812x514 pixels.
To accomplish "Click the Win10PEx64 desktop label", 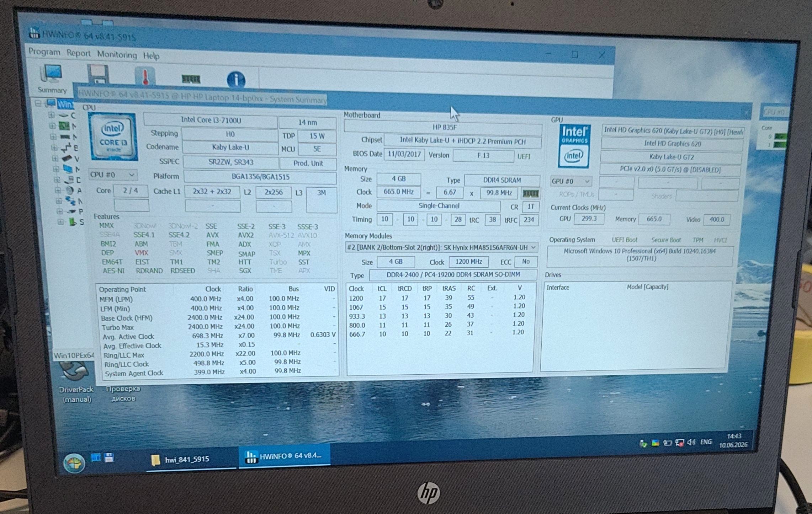I will tap(74, 355).
